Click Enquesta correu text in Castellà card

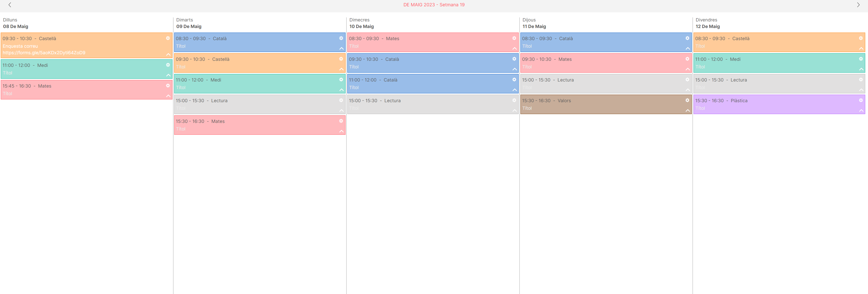click(x=20, y=46)
